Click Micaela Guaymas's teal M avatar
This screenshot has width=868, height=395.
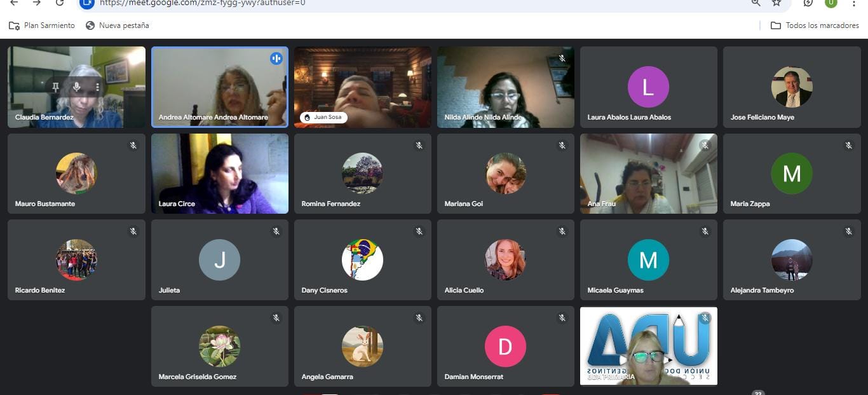pyautogui.click(x=648, y=260)
